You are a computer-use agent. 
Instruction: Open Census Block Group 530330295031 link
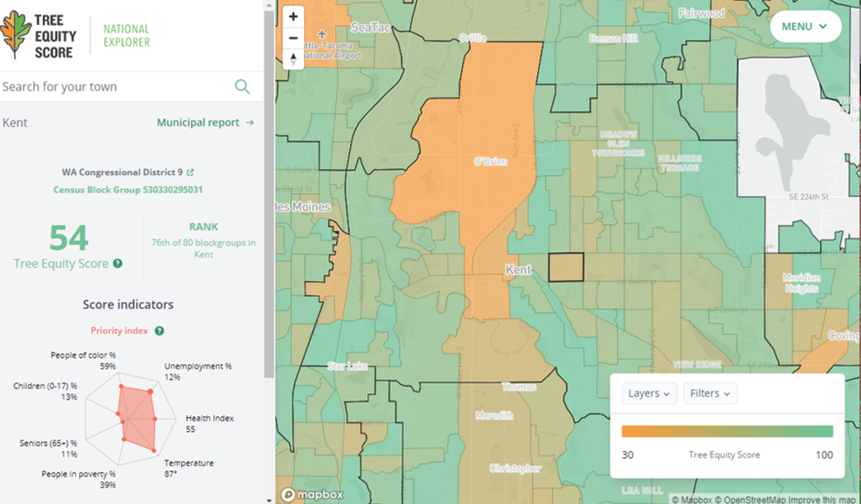(128, 190)
